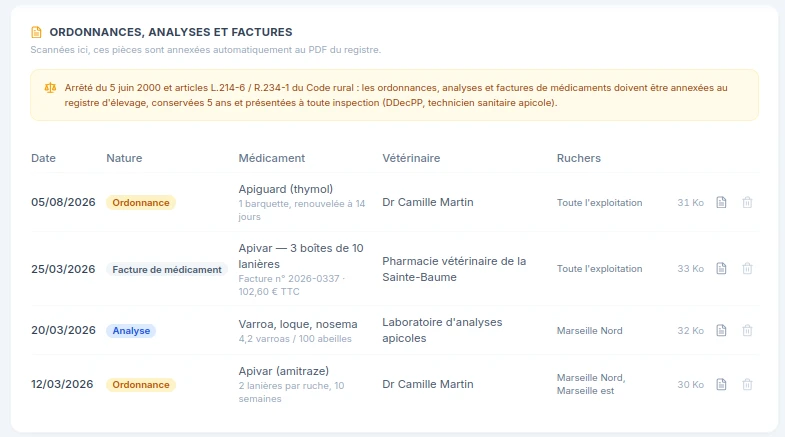
Task: Click 'Varroa, loque, nosema' entry
Action: point(298,324)
